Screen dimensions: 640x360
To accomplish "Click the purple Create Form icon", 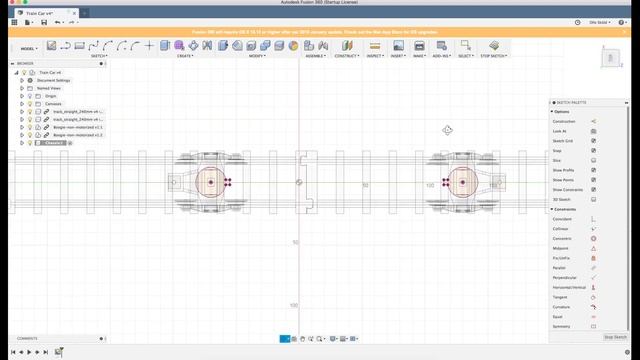I will tap(179, 46).
